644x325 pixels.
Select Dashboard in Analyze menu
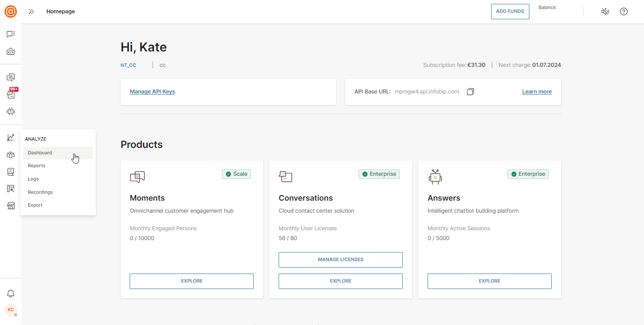click(58, 153)
